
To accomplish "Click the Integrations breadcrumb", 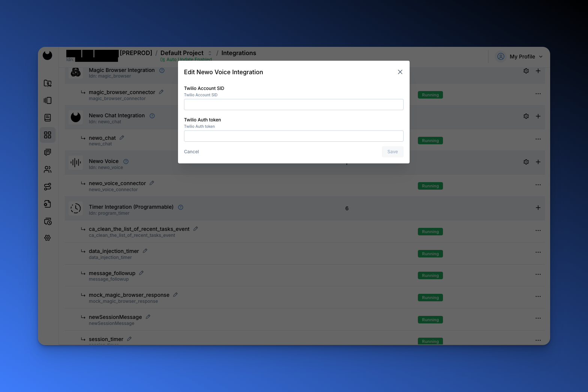I will pyautogui.click(x=239, y=53).
